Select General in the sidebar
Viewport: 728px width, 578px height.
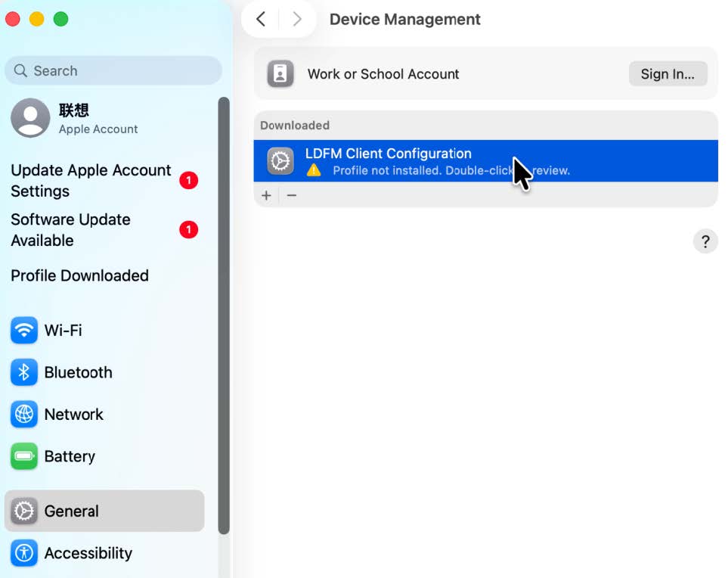(104, 511)
